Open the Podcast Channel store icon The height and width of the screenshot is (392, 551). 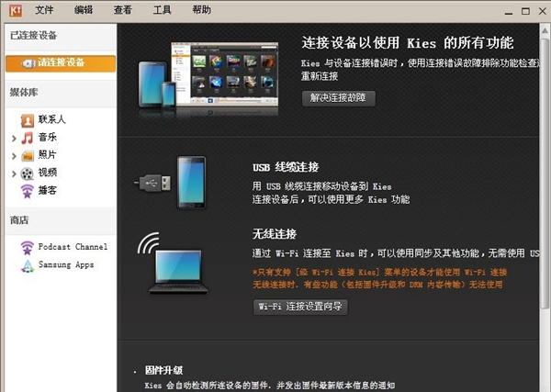(x=28, y=247)
